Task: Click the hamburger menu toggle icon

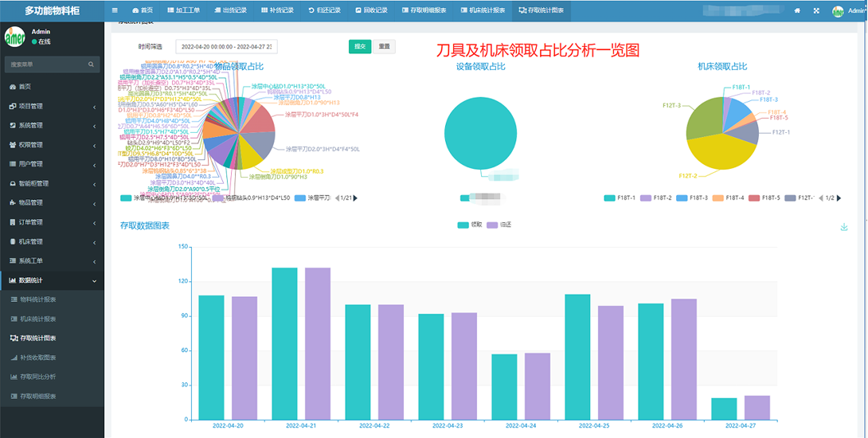Action: [x=115, y=10]
